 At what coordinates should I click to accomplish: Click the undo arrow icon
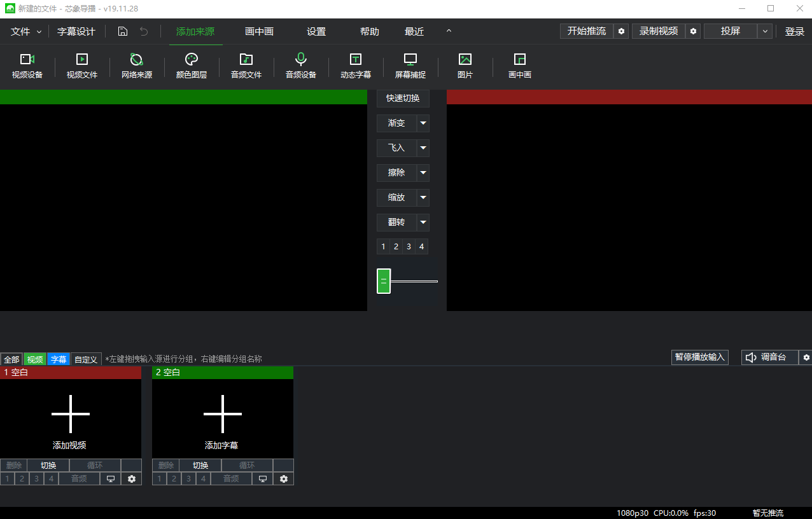click(144, 31)
